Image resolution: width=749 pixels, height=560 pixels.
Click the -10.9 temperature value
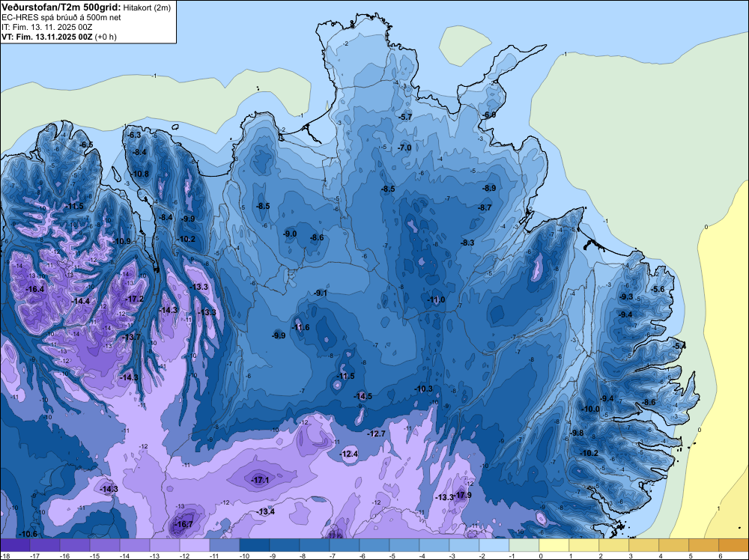tap(122, 241)
